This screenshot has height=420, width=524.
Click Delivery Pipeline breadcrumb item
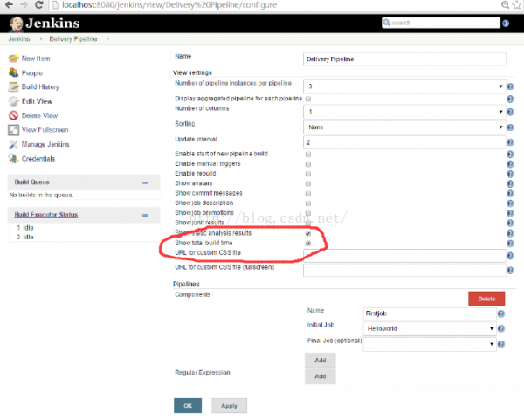click(x=73, y=39)
